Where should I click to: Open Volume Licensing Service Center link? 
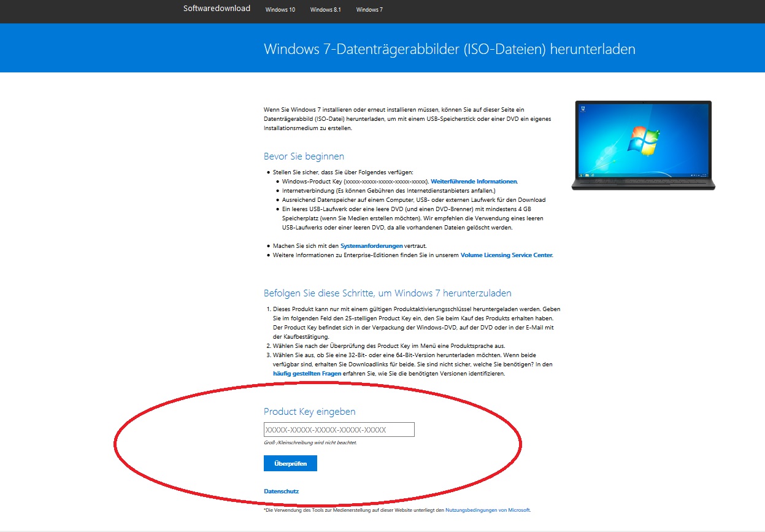coord(507,255)
